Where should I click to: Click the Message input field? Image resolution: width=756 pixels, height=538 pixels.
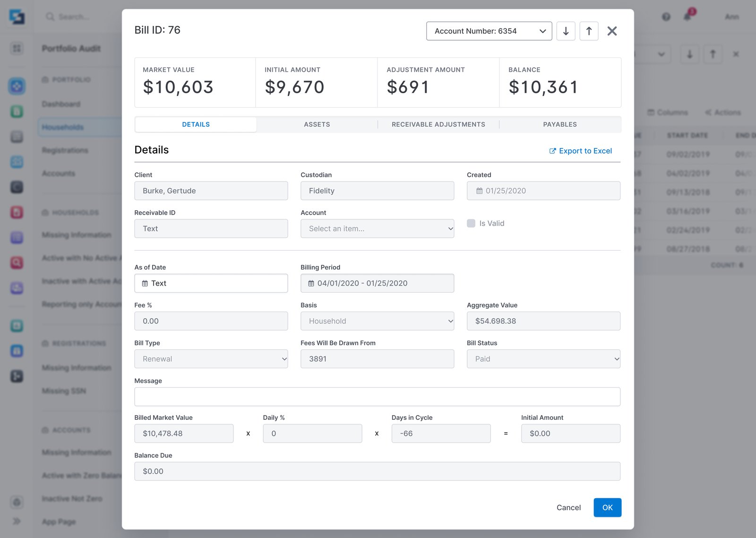tap(377, 397)
